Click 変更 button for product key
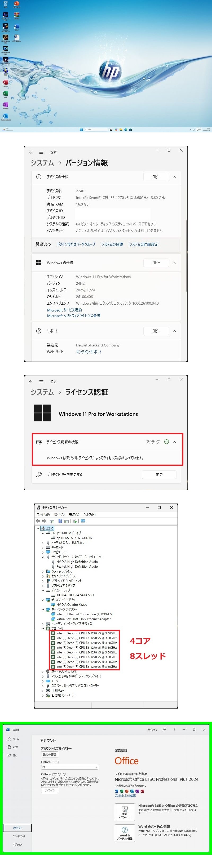This screenshot has height=868, width=212. click(x=159, y=474)
